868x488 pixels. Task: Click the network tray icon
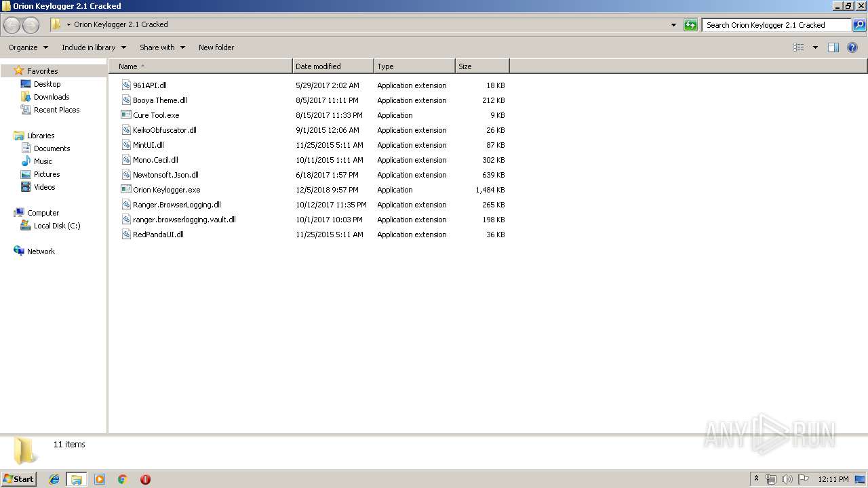(771, 479)
